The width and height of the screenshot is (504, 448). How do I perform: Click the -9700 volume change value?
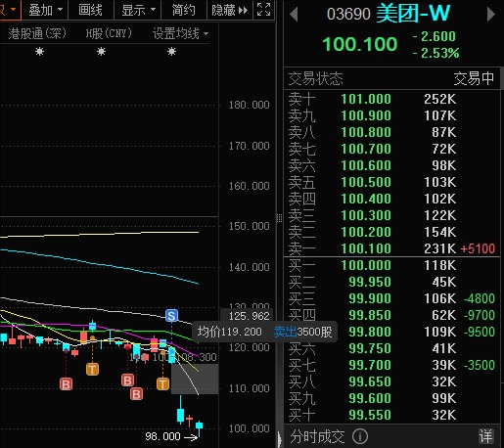pyautogui.click(x=480, y=315)
